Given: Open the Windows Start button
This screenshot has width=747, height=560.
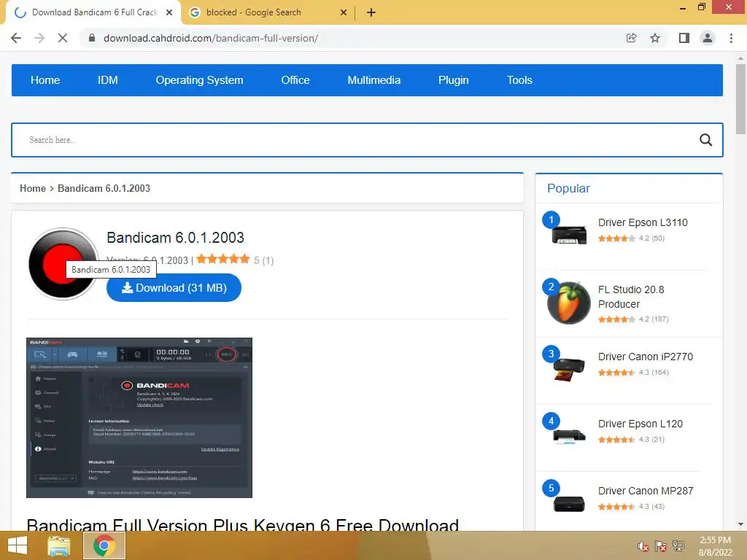Looking at the screenshot, I should (18, 545).
